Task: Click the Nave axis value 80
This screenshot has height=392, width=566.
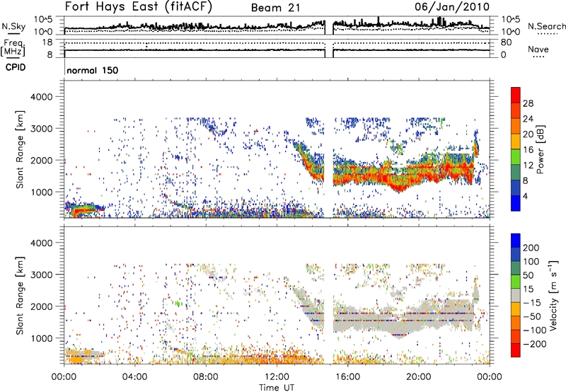Action: coord(506,42)
